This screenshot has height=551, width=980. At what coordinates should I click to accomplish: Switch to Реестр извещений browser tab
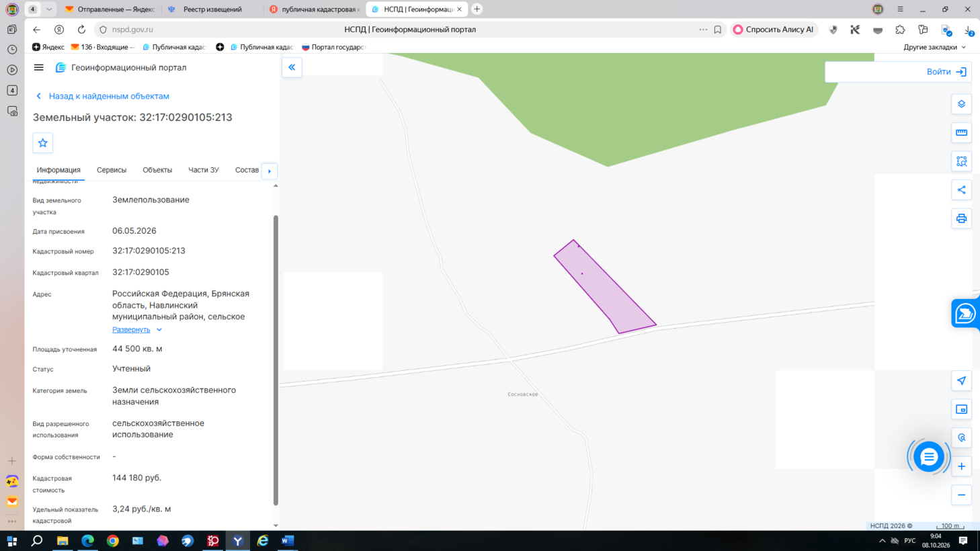pyautogui.click(x=212, y=9)
